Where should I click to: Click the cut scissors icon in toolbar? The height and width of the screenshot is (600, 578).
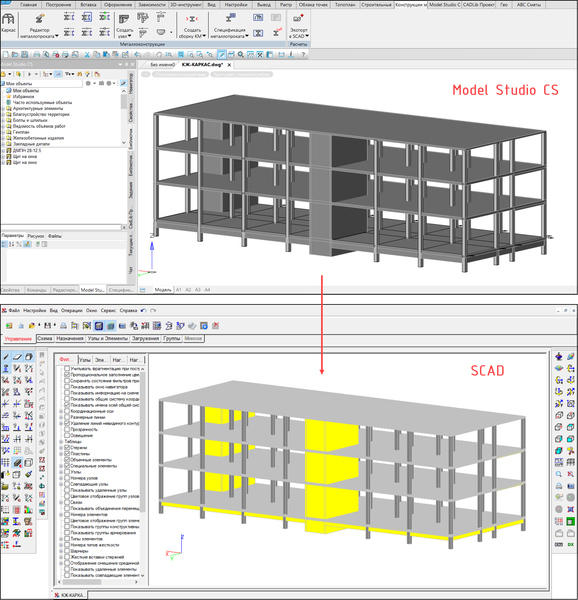87,55
